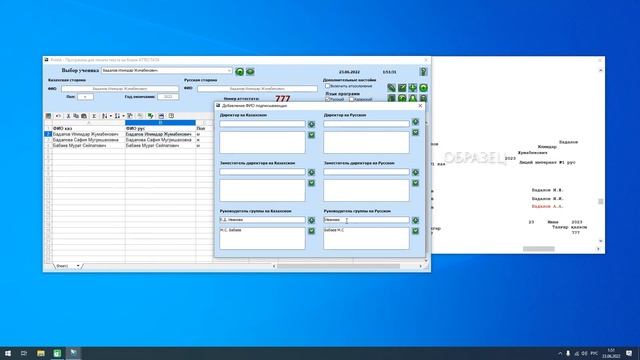Toggle Русский language checkbox

pos(327,99)
